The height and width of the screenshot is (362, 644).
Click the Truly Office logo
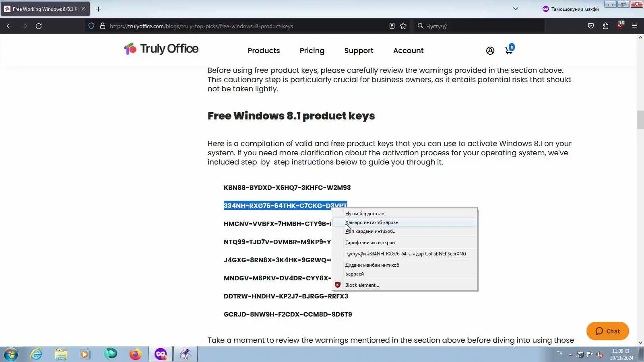(x=161, y=49)
